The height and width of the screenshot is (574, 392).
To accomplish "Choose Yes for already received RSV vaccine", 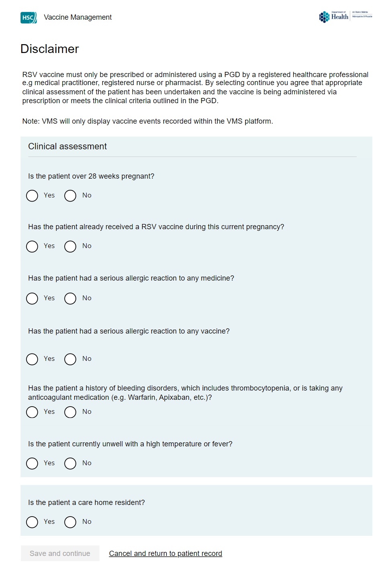I will click(x=32, y=246).
